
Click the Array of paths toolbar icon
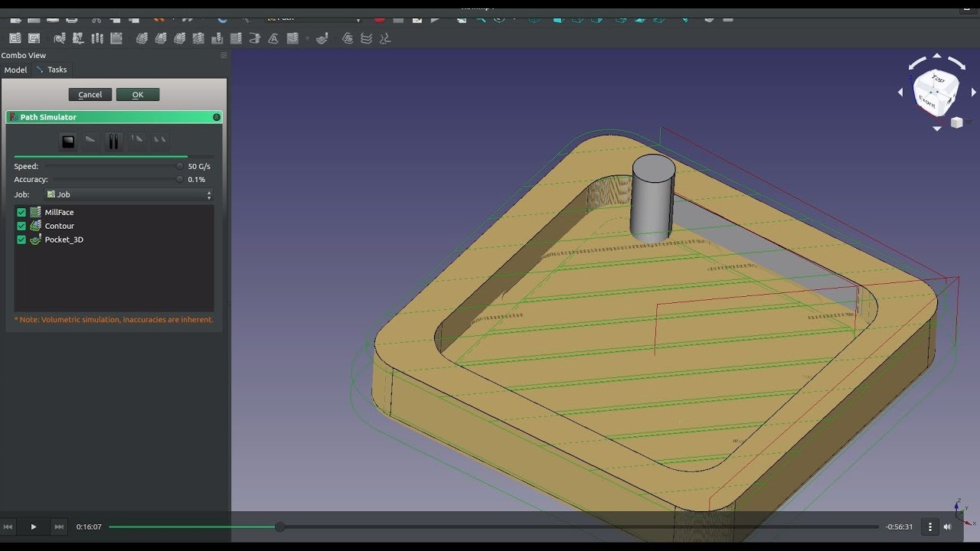coord(367,38)
